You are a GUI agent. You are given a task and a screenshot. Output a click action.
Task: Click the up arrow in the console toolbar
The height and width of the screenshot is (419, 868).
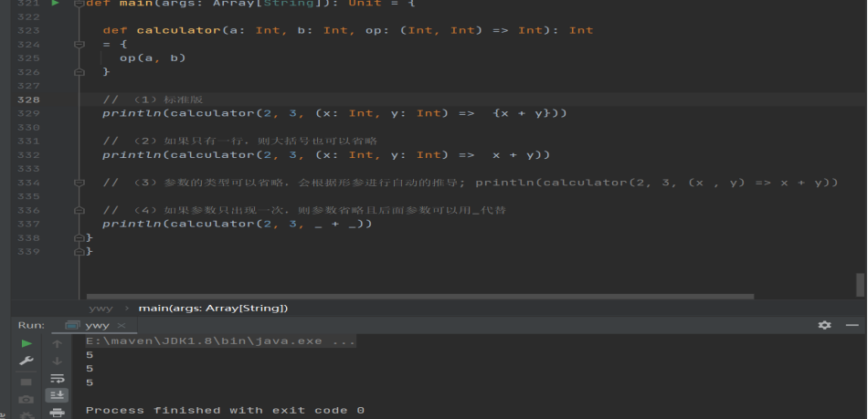(57, 344)
